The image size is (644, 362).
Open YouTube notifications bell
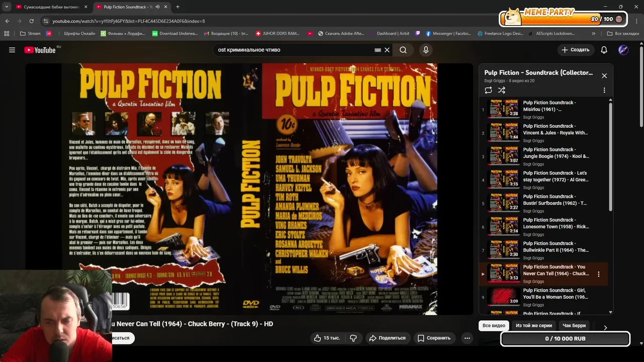coord(604,50)
